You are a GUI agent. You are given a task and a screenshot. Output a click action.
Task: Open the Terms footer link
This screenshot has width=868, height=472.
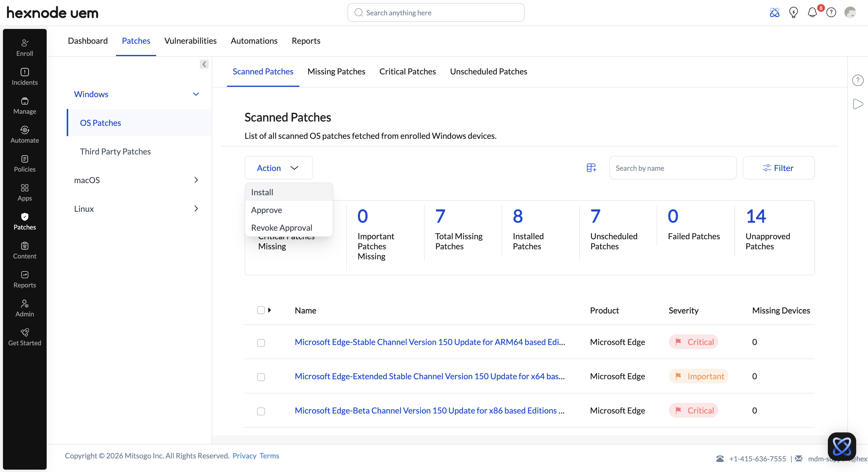point(269,456)
